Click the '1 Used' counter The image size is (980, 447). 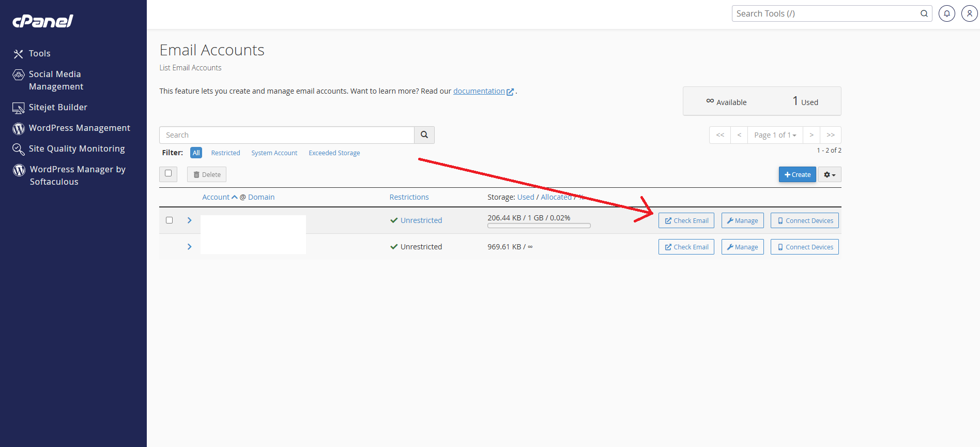coord(805,101)
